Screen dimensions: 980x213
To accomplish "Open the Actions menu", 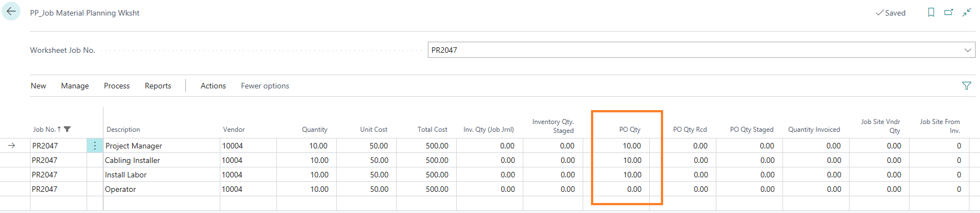I will 213,86.
